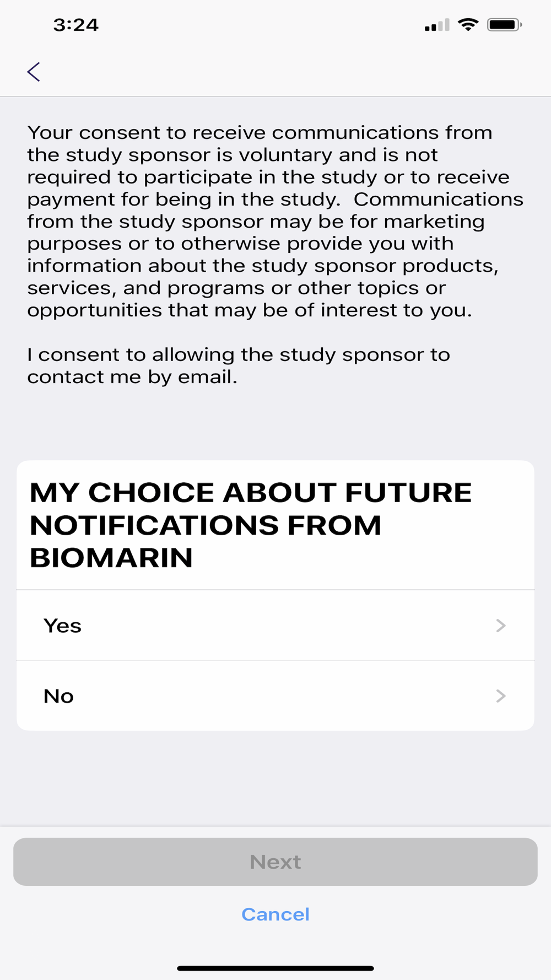Viewport: 551px width, 980px height.
Task: Cancel the consent form
Action: 275,914
